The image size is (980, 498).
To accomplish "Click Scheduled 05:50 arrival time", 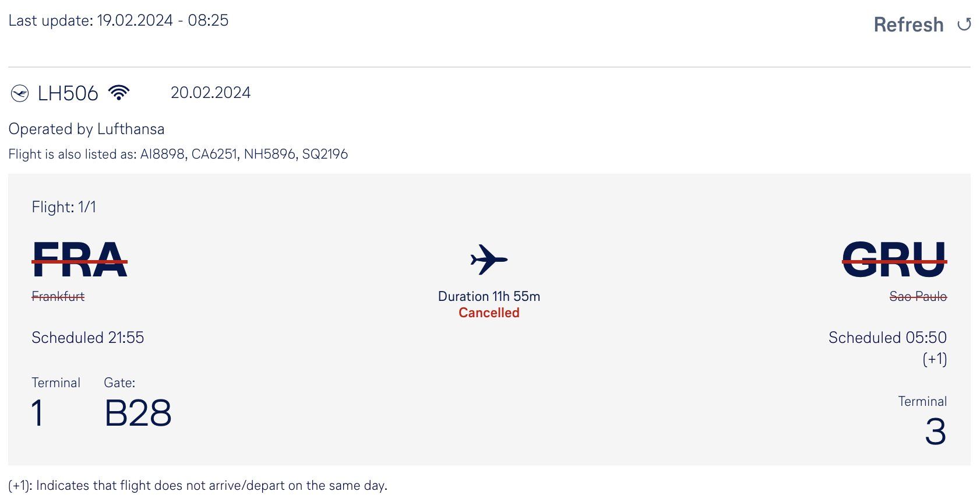I will click(887, 338).
